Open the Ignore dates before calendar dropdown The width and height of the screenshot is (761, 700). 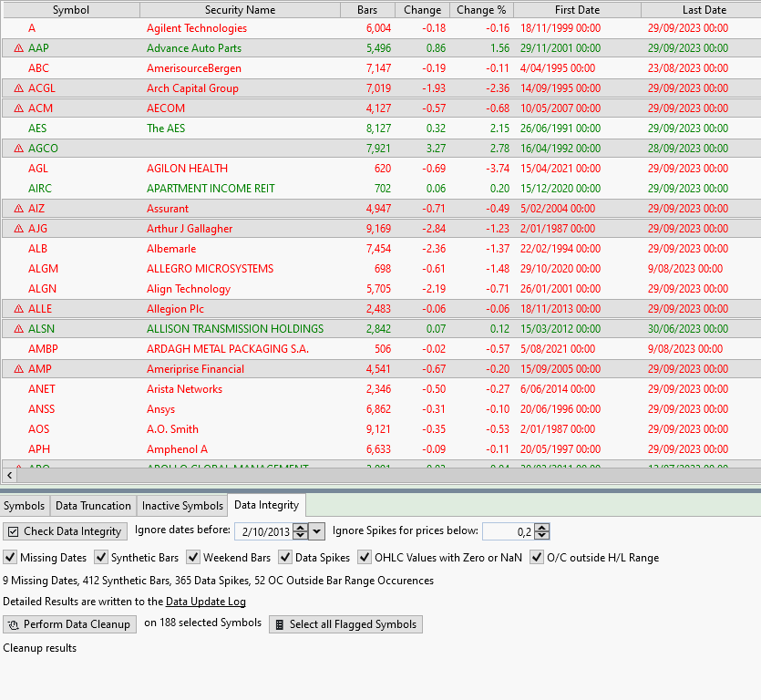click(x=316, y=531)
